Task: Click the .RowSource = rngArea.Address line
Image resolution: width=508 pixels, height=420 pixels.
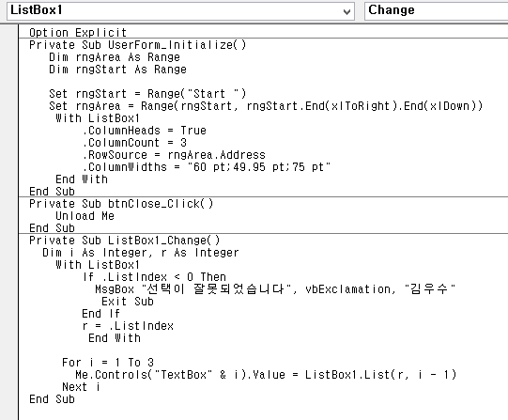Action: tap(174, 155)
